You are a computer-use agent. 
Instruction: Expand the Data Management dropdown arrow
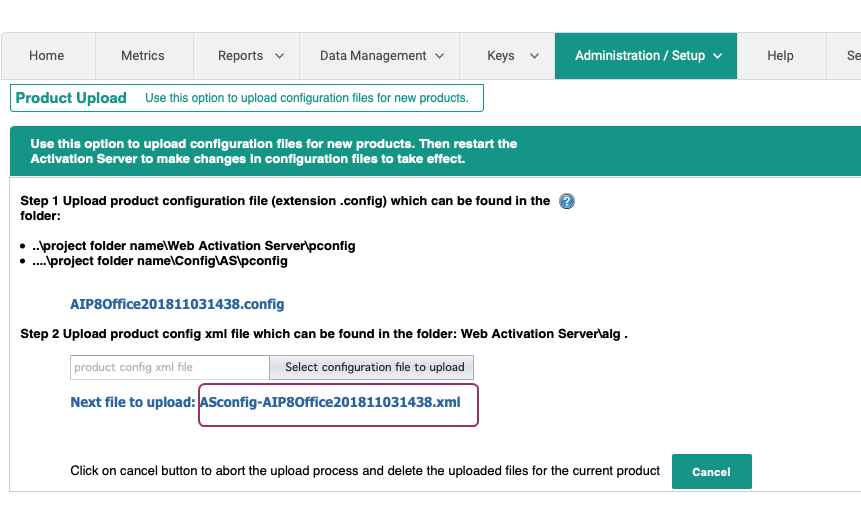(440, 56)
